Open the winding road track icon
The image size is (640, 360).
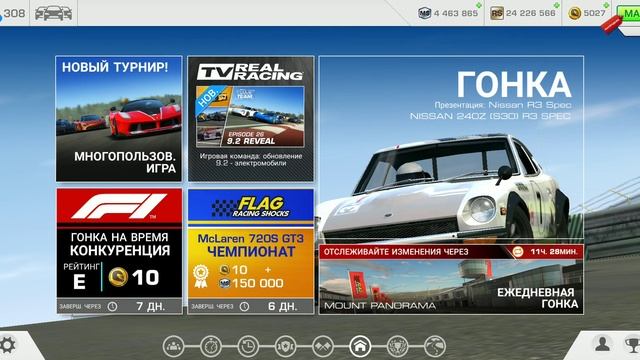435,346
